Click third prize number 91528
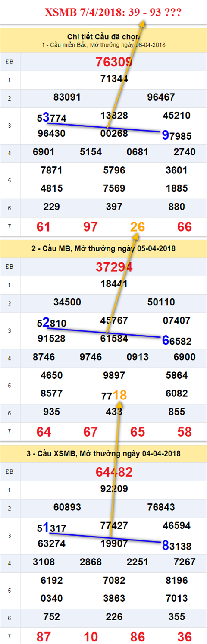This screenshot has height=644, width=207. coord(52,339)
